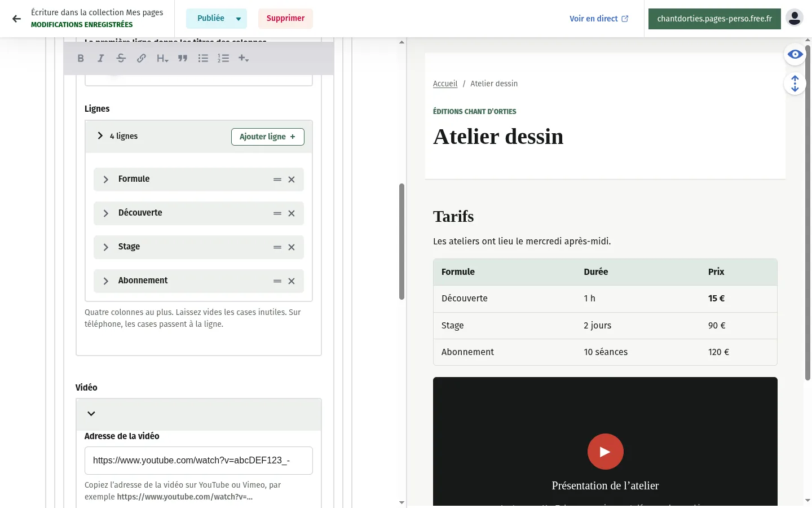Expand the Abonnement row
812x508 pixels.
106,281
